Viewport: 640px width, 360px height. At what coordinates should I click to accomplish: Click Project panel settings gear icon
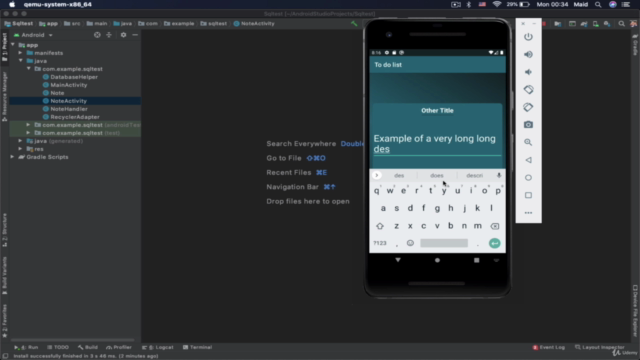pyautogui.click(x=123, y=35)
